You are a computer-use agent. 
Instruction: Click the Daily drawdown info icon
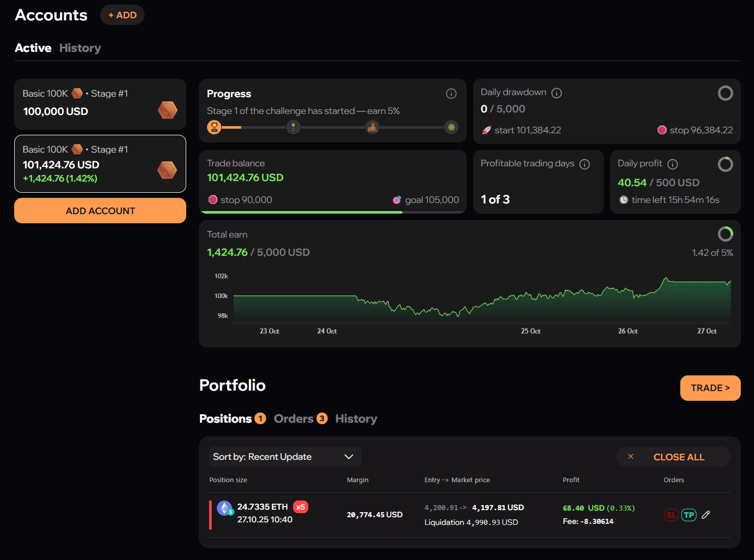pos(557,93)
